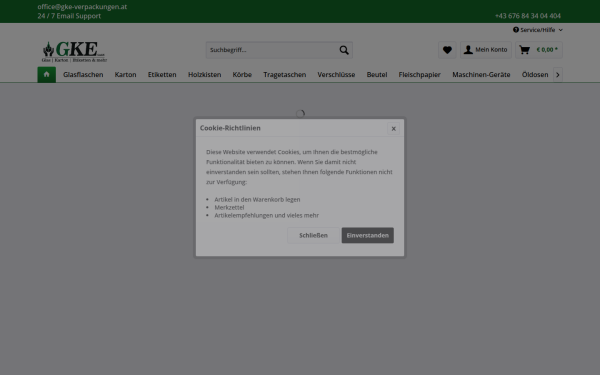
Task: Accept cookies with Einverstanden button
Action: (x=368, y=235)
